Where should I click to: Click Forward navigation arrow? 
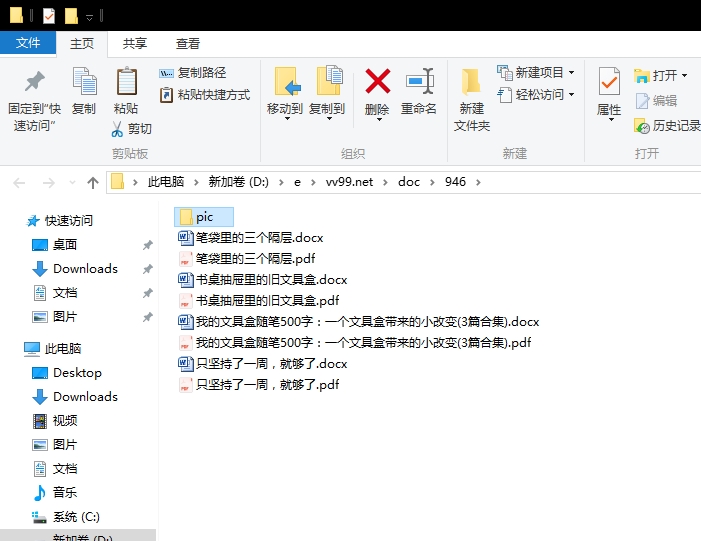(x=48, y=182)
